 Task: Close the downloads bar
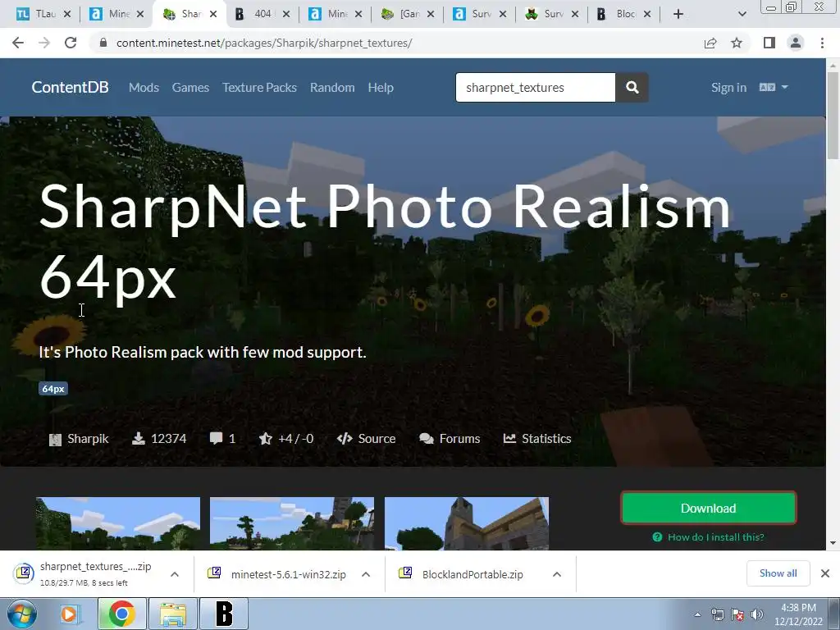825,573
